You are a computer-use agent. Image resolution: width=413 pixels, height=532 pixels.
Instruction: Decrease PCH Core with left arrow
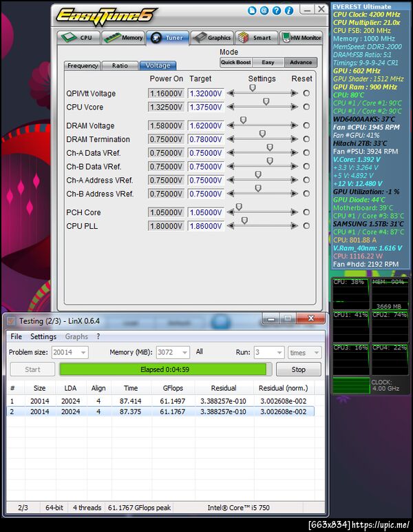pyautogui.click(x=231, y=212)
